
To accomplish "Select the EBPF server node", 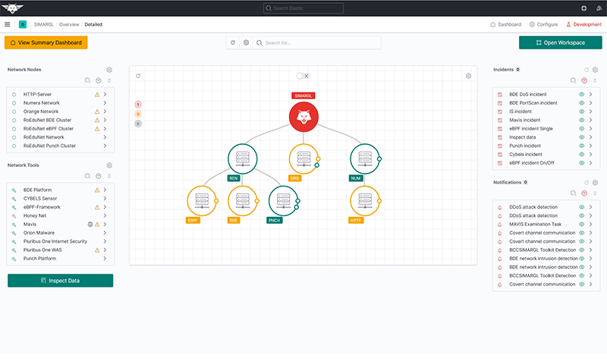I will (202, 201).
